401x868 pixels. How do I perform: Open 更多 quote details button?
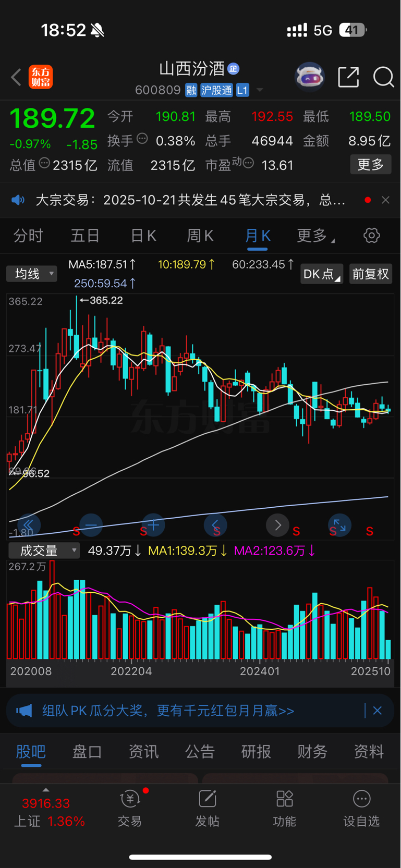[371, 165]
